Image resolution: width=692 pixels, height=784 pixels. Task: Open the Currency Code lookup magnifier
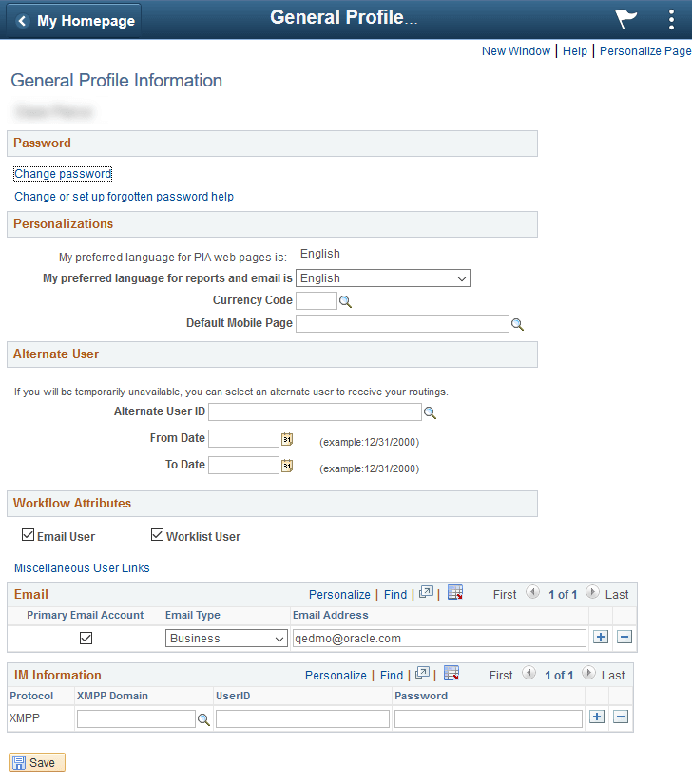343,300
